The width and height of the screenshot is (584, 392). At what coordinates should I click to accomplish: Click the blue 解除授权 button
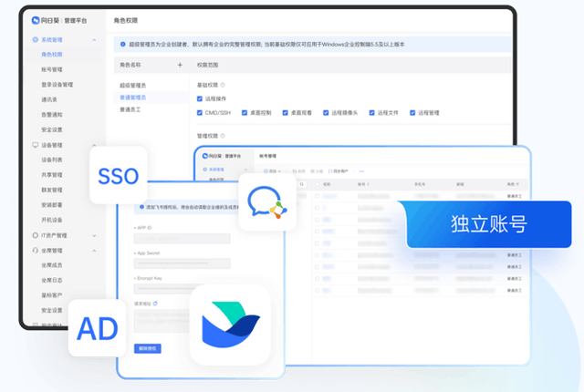point(148,348)
